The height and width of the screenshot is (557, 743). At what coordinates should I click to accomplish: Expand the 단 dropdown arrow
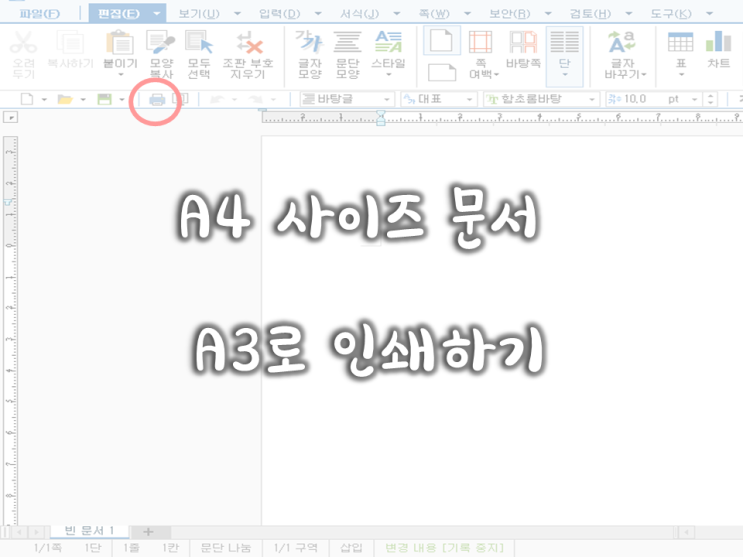click(x=564, y=75)
